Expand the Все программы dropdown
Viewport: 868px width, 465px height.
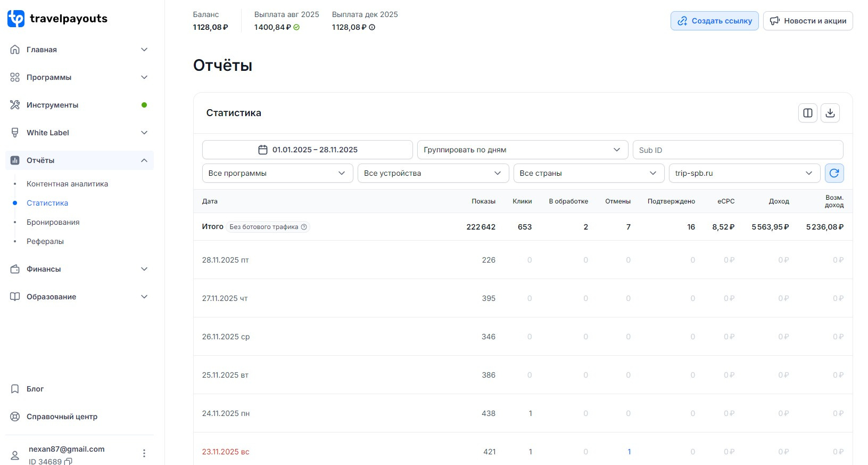(277, 173)
